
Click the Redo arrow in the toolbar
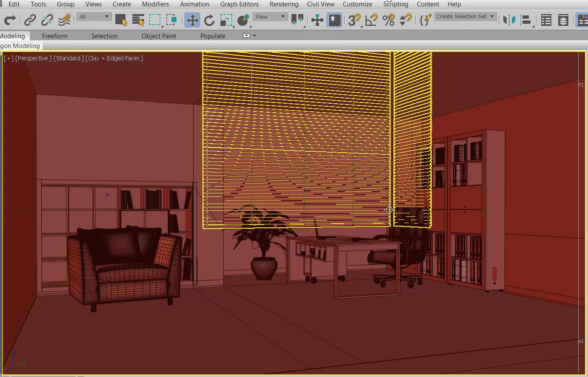tap(10, 20)
